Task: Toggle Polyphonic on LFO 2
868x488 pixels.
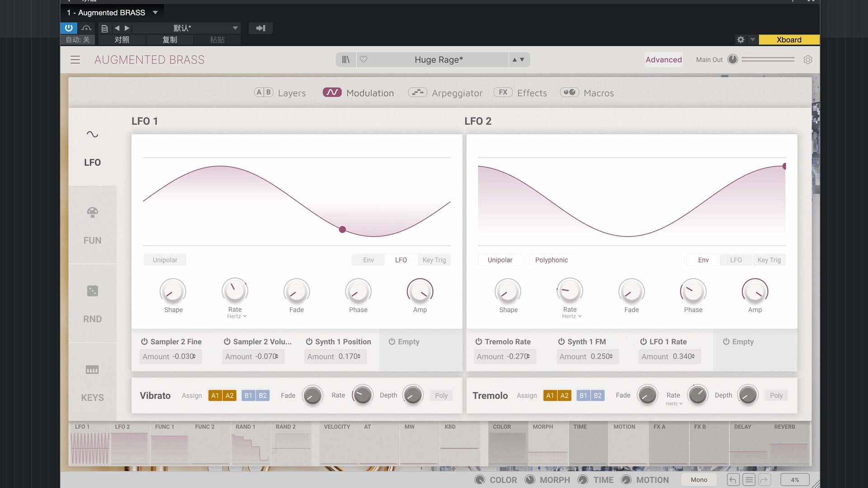Action: click(551, 260)
